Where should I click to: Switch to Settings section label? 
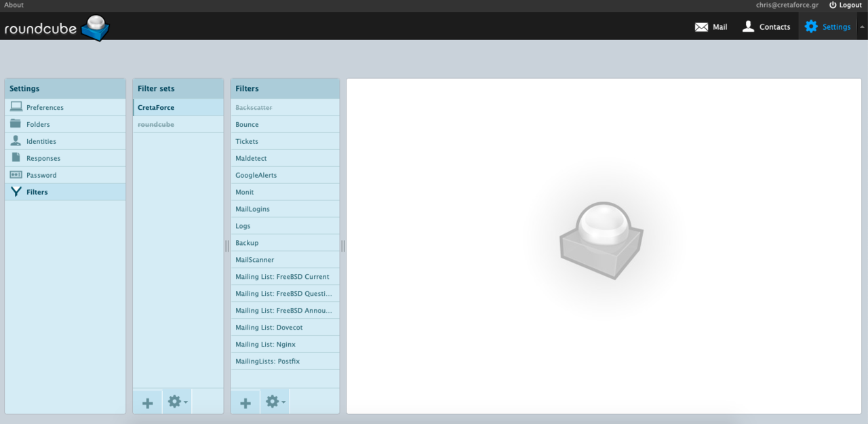pyautogui.click(x=836, y=27)
